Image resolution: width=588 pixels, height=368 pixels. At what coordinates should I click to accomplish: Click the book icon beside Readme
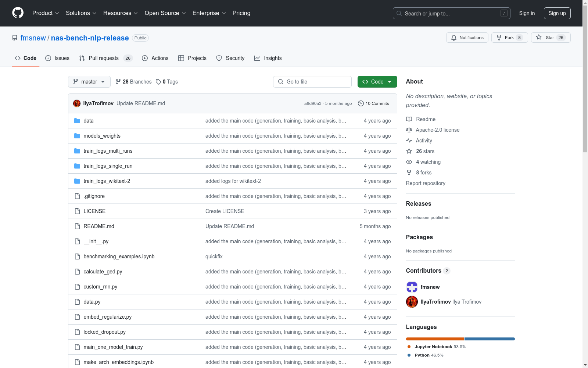click(x=409, y=119)
